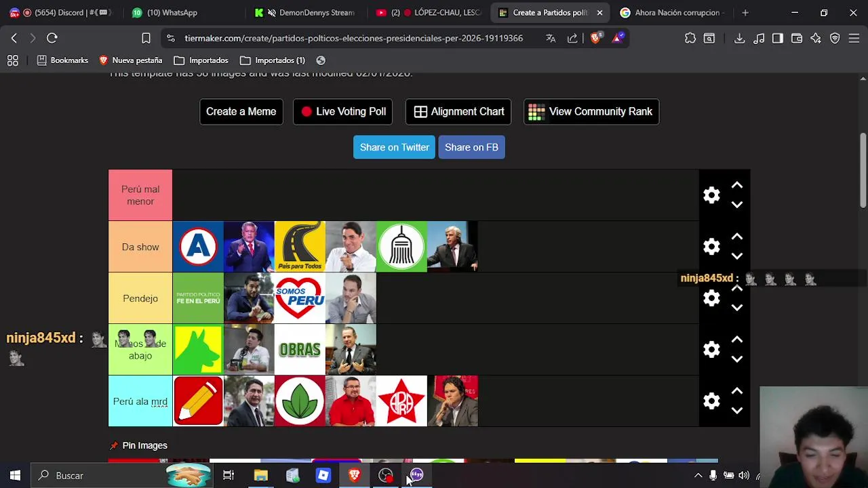Open Brave VPN shield icon

pos(835,38)
